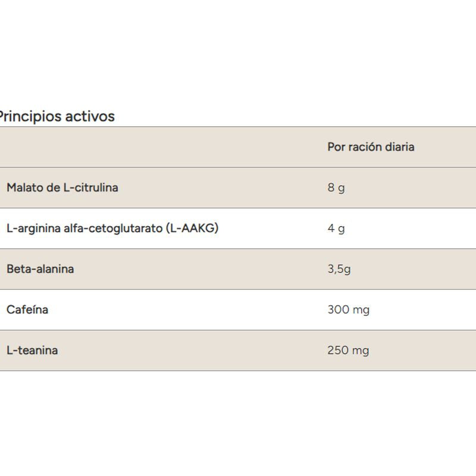Click the L-teanina row label
The image size is (476, 476).
pyautogui.click(x=32, y=350)
